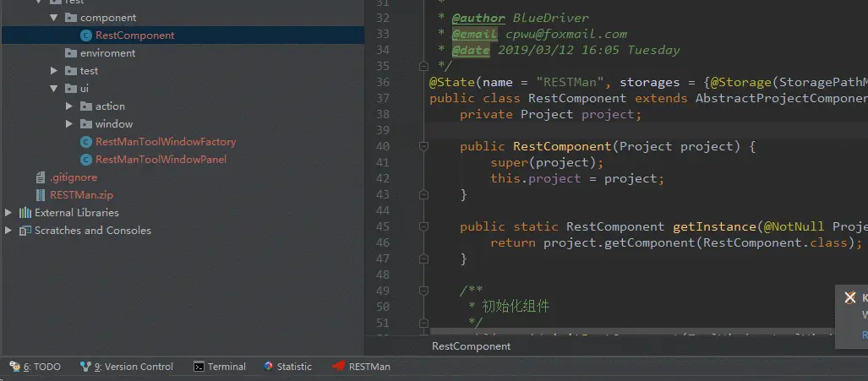Click the Scratches and Consoles icon

pyautogui.click(x=25, y=231)
